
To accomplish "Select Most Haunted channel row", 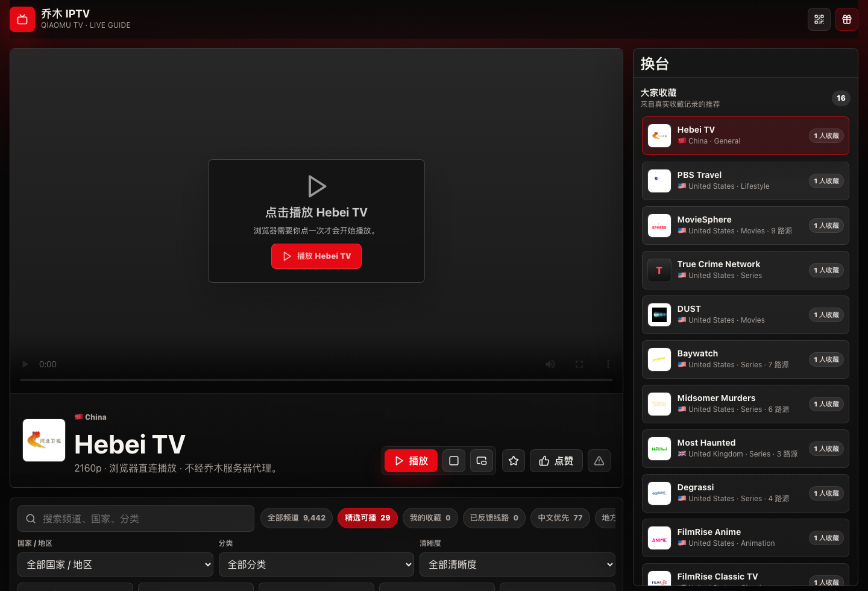I will [x=746, y=449].
